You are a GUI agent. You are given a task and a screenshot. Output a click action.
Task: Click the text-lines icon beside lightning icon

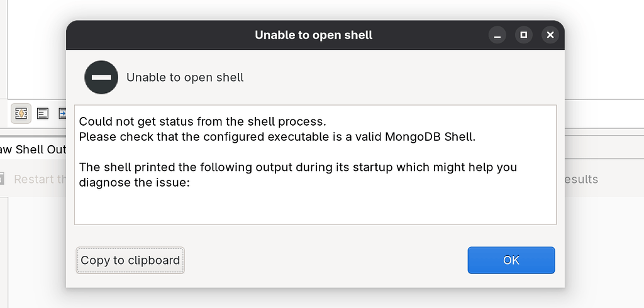[43, 113]
